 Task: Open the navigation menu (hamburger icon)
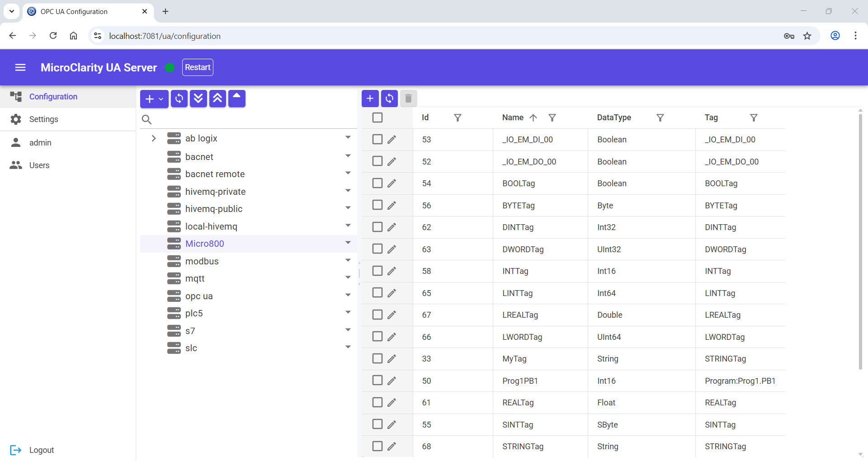coord(20,67)
